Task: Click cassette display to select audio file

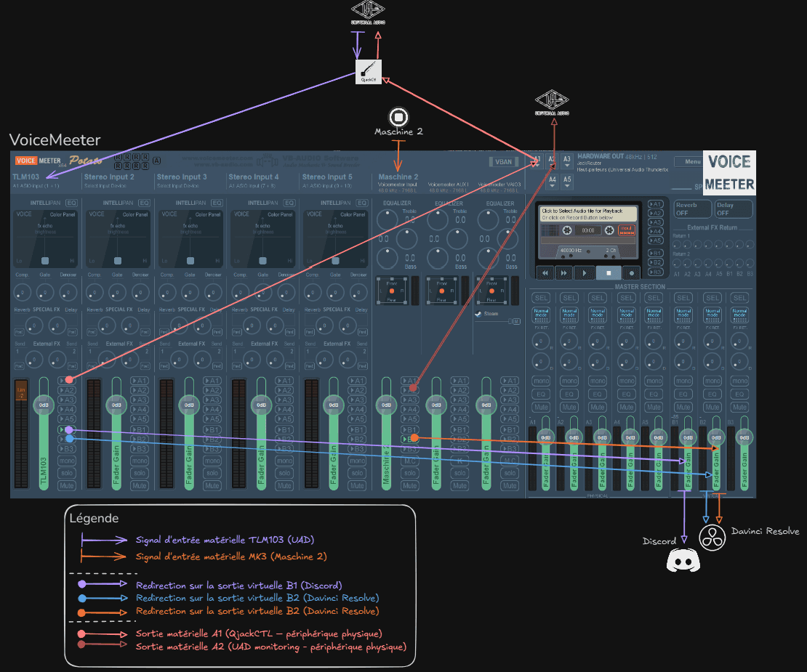Action: click(588, 214)
